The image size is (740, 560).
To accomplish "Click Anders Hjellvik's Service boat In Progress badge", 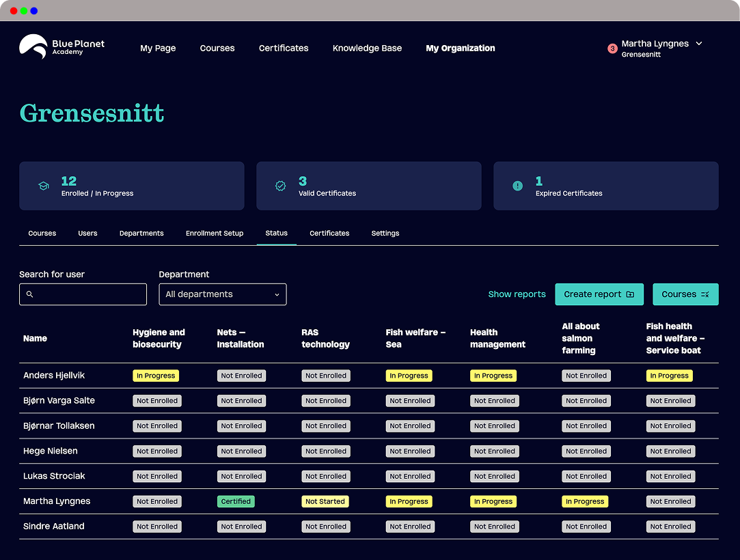I will point(669,376).
